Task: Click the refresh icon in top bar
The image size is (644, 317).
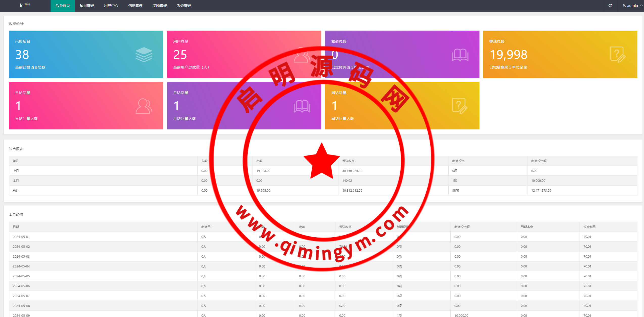Action: pyautogui.click(x=610, y=6)
